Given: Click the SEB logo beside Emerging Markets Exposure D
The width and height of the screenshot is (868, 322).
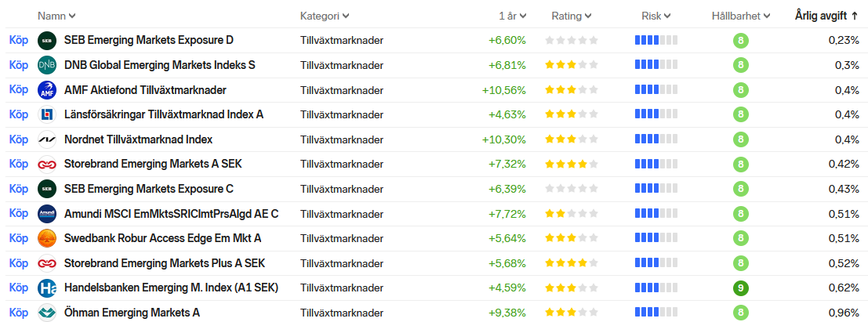Looking at the screenshot, I should tap(47, 40).
